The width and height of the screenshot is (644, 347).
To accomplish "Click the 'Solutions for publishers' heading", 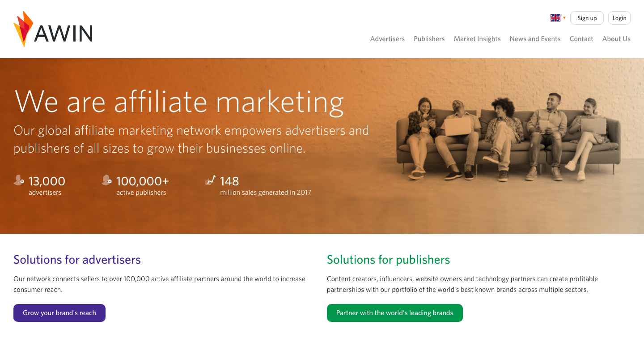I will click(x=388, y=260).
